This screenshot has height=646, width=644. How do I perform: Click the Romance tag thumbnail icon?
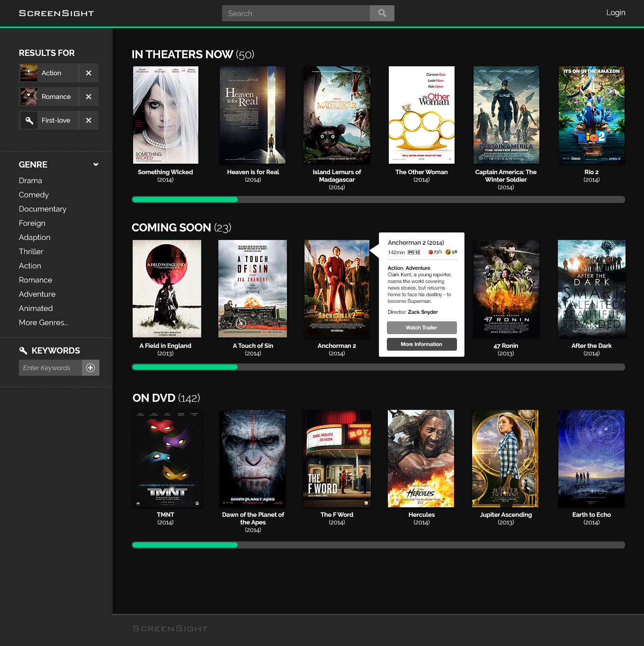(28, 97)
